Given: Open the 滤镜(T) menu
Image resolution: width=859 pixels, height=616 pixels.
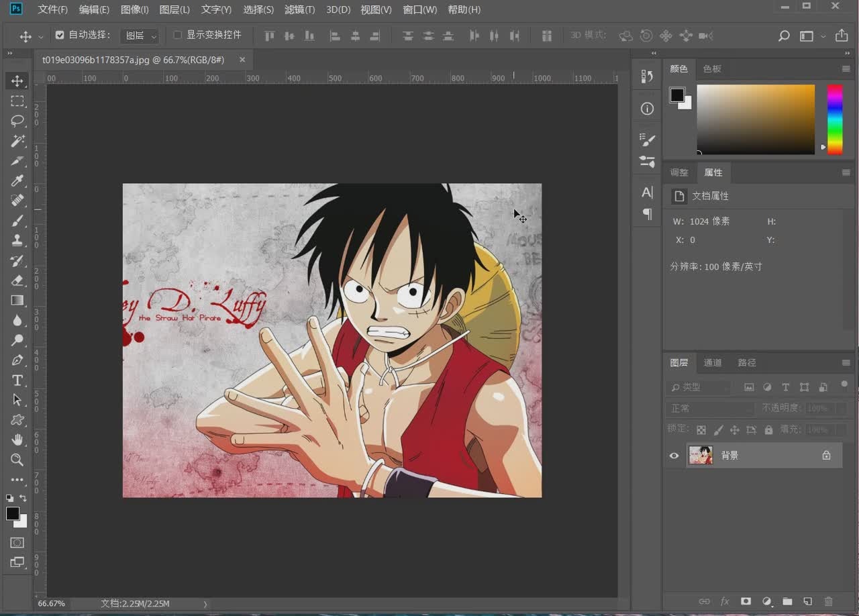Looking at the screenshot, I should pyautogui.click(x=299, y=10).
